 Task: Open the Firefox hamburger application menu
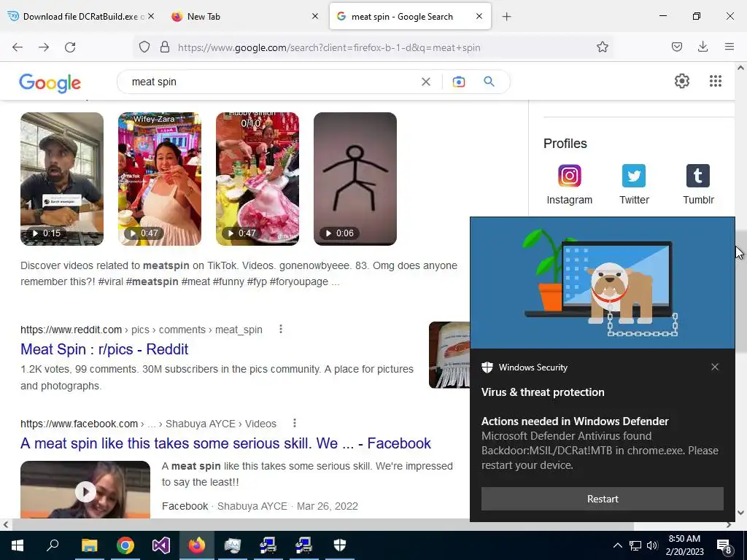(729, 47)
